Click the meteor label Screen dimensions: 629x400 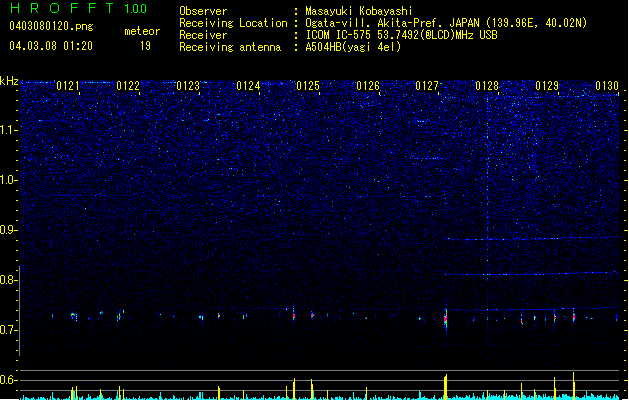(x=142, y=31)
